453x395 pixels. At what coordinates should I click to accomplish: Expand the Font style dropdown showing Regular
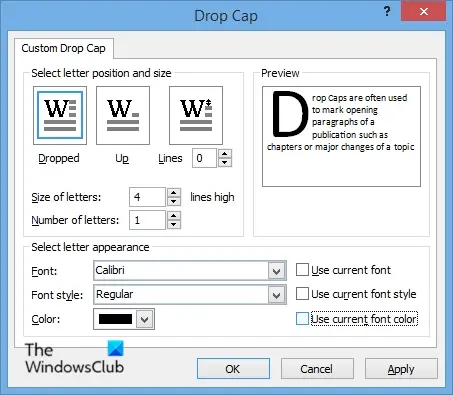coord(276,295)
